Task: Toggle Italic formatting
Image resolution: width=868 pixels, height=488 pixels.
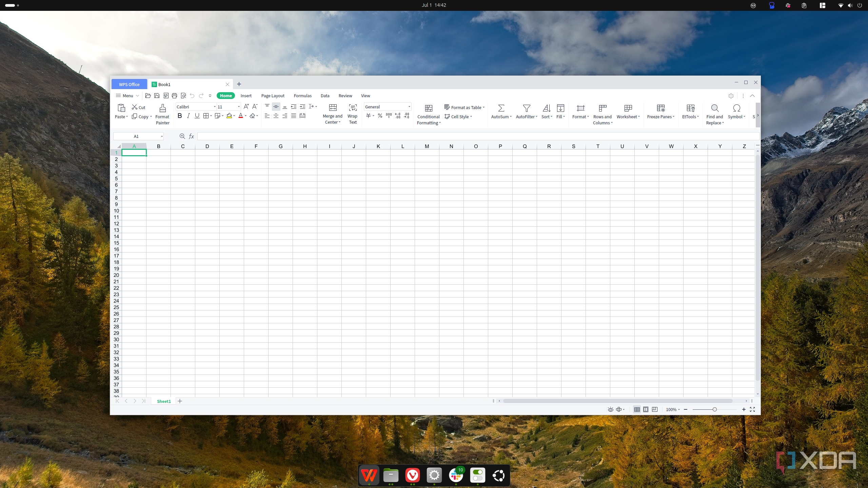Action: [188, 116]
